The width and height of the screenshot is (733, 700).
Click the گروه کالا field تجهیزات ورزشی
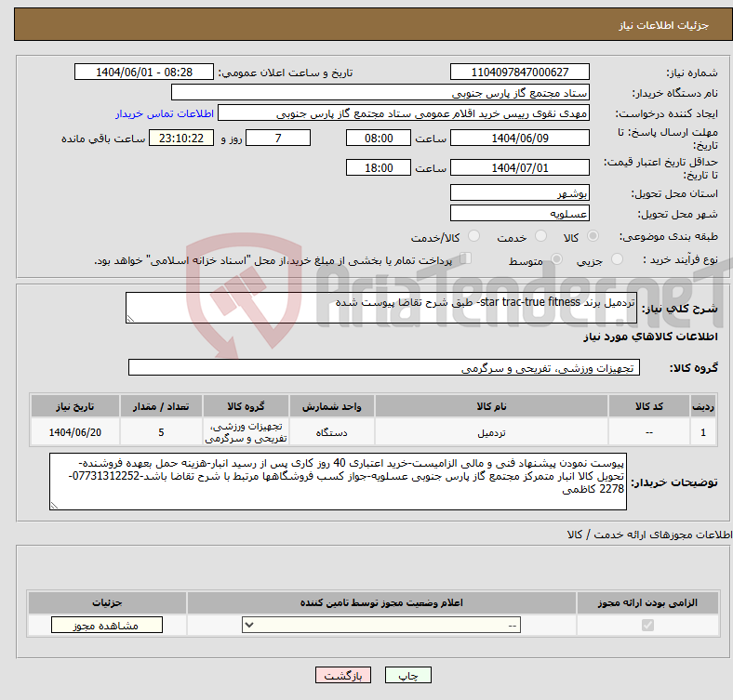[384, 367]
